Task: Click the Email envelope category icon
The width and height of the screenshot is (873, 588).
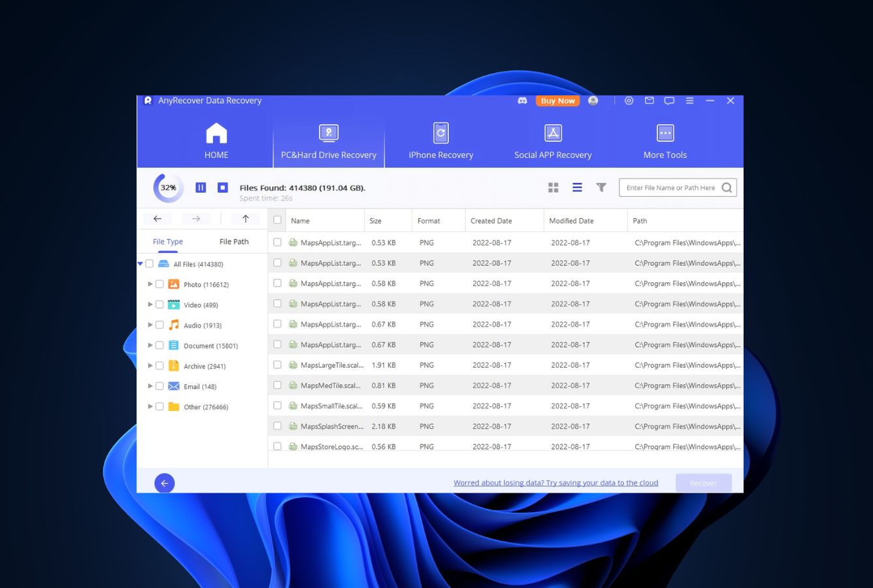Action: pos(174,386)
